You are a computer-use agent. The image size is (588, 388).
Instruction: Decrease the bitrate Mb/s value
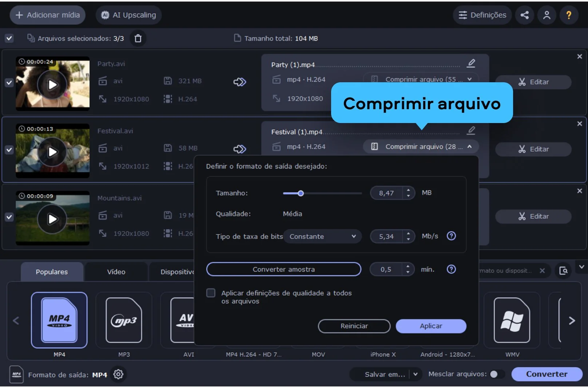[x=408, y=239]
